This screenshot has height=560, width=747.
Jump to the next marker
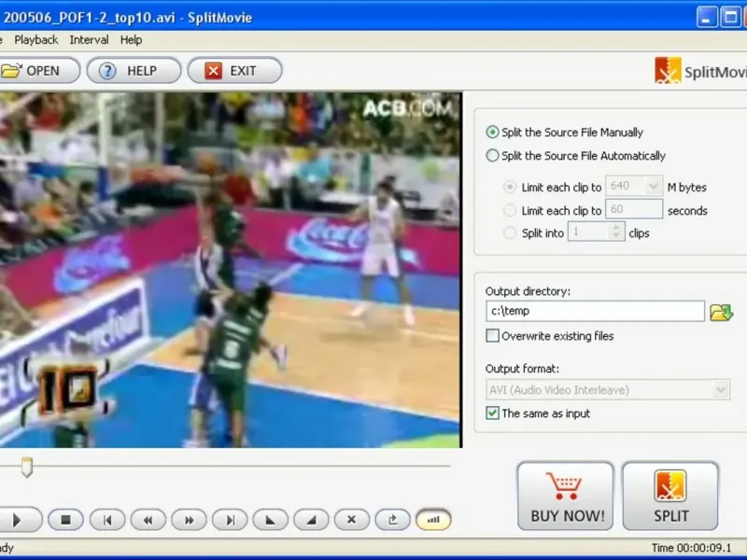230,520
